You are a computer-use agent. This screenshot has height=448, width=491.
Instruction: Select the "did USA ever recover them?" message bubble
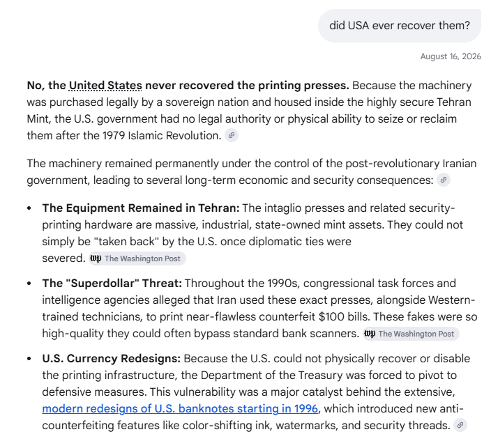click(x=400, y=26)
